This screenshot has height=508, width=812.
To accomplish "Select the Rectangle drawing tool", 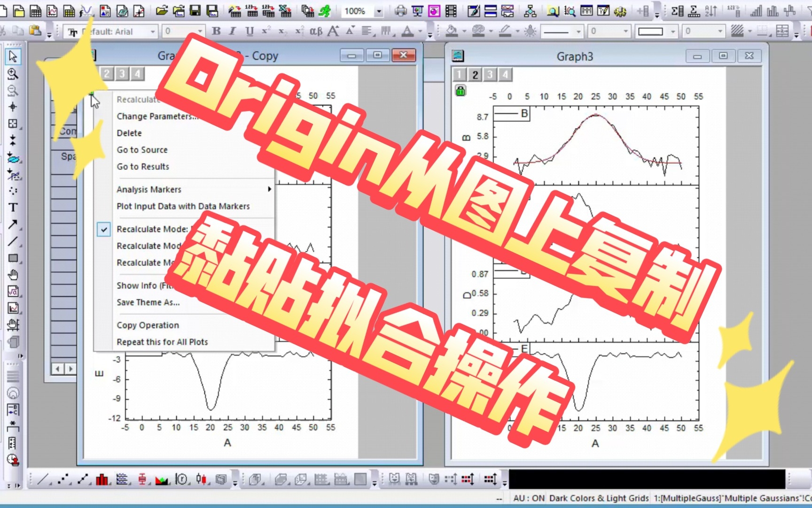I will (13, 258).
